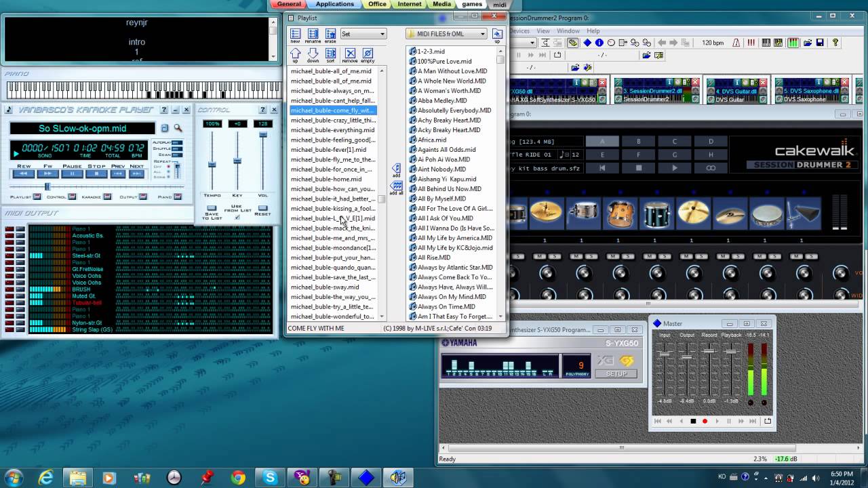
Task: Click the Vol slider handle
Action: coord(263,135)
